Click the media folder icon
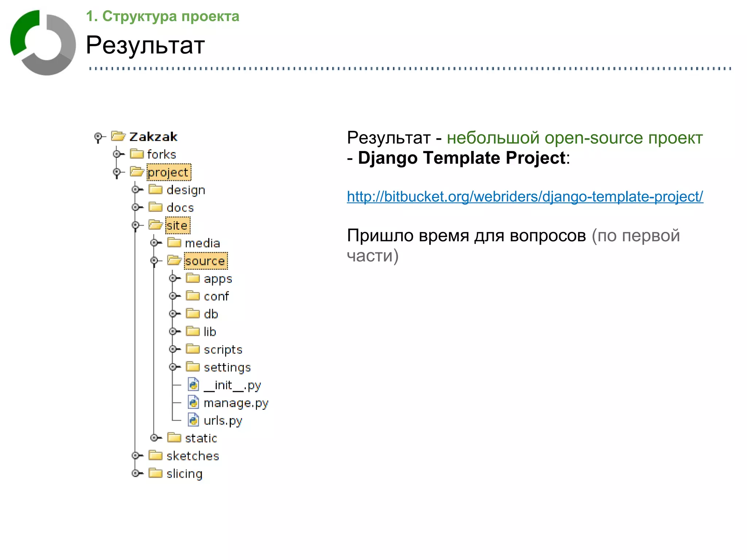Viewport: 747px width, 560px height. [174, 242]
